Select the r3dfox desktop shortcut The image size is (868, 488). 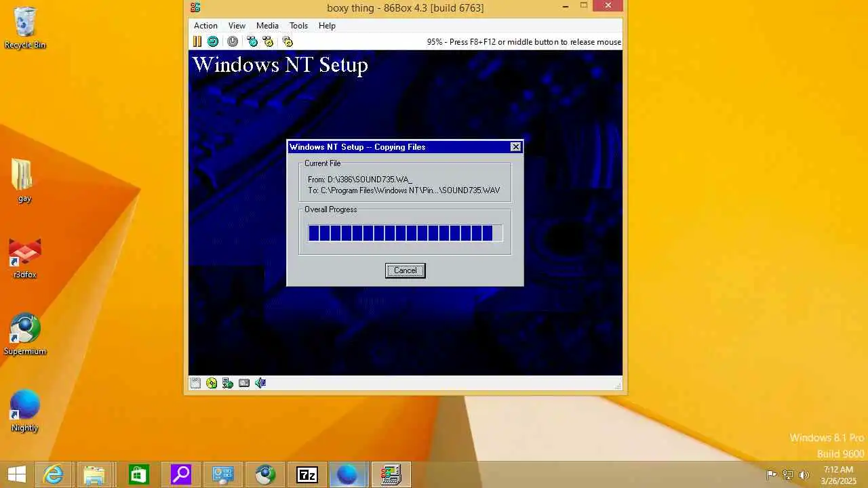[25, 258]
